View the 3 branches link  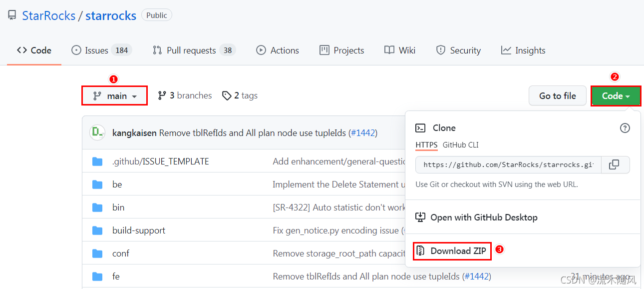coord(185,95)
